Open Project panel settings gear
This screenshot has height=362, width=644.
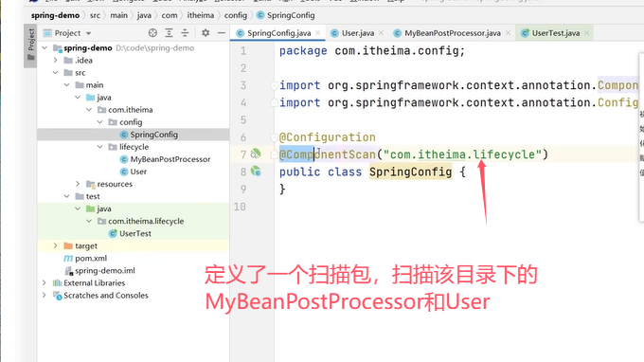click(206, 33)
